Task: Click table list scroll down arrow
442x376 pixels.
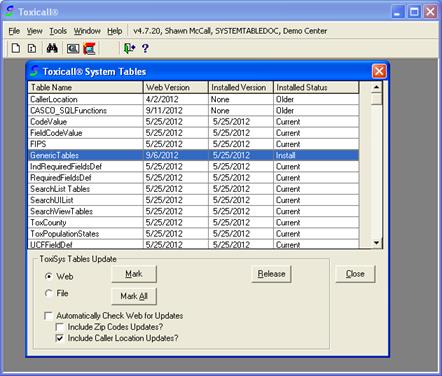Action: pos(377,243)
